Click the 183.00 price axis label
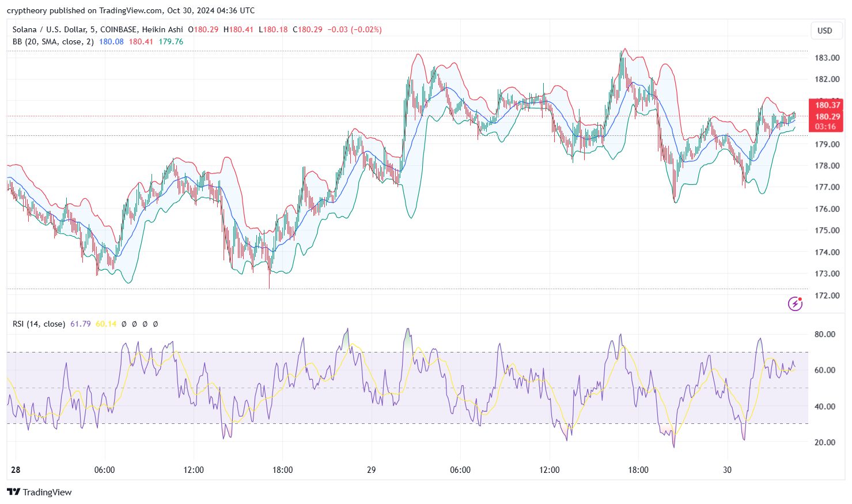The width and height of the screenshot is (852, 504). coord(827,58)
